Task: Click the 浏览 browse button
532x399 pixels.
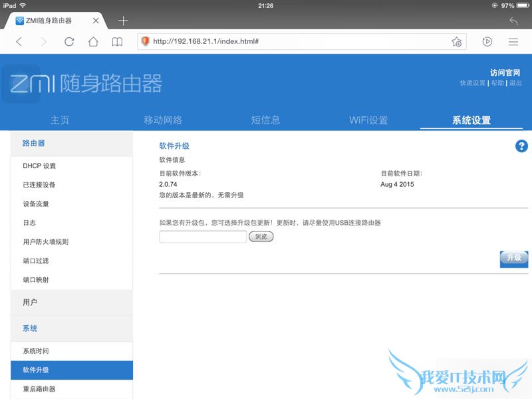Action: (x=261, y=236)
